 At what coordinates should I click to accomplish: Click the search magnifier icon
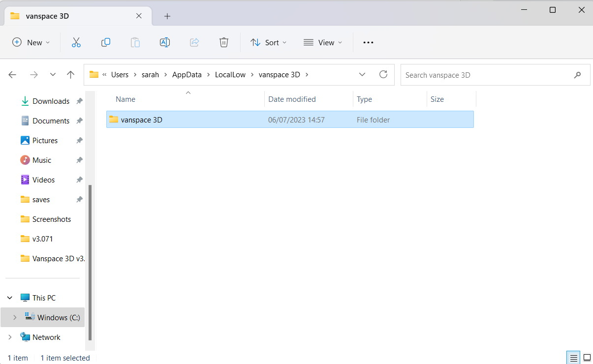577,75
